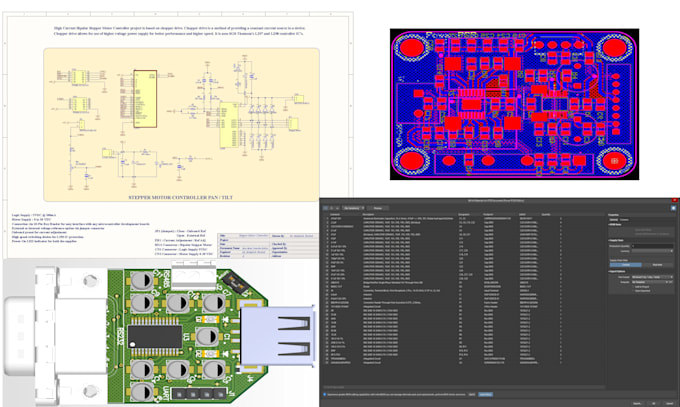
Task: Click Cancel in BOM dialog
Action: pyautogui.click(x=670, y=404)
